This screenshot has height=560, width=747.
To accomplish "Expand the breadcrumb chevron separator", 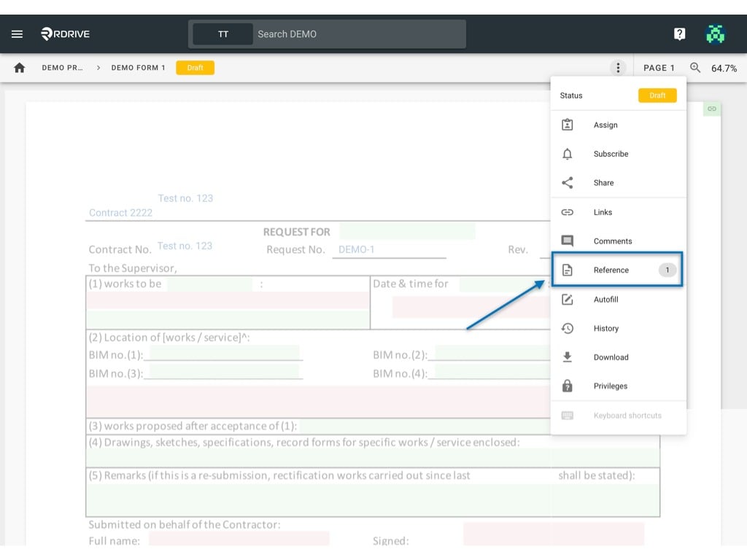I will coord(98,68).
